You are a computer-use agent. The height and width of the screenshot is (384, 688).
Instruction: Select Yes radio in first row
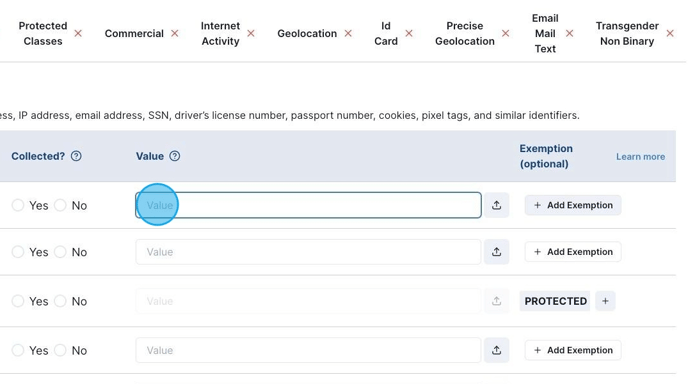coord(18,205)
